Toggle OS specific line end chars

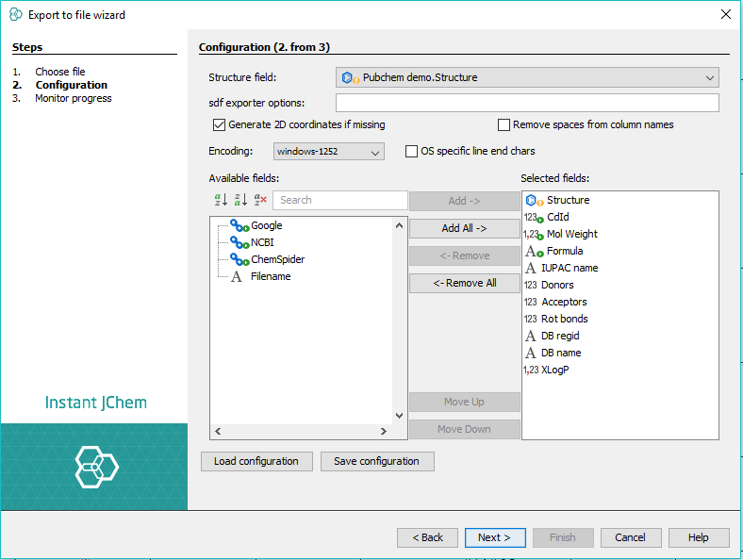coord(412,151)
